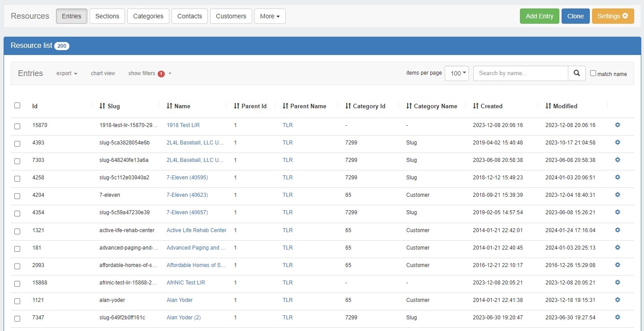Open the Customers tab
This screenshot has width=644, height=331.
click(231, 16)
